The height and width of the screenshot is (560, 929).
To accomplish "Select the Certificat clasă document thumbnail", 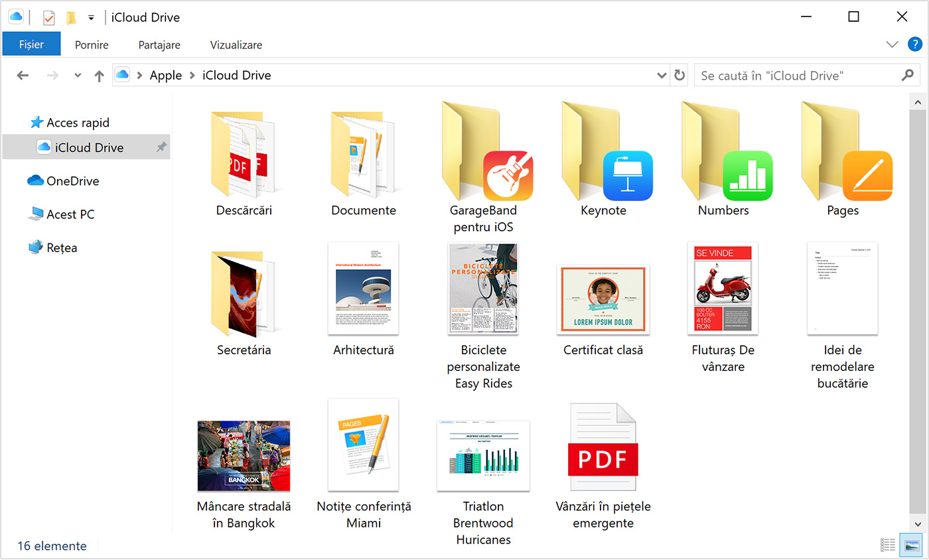I will tap(603, 299).
